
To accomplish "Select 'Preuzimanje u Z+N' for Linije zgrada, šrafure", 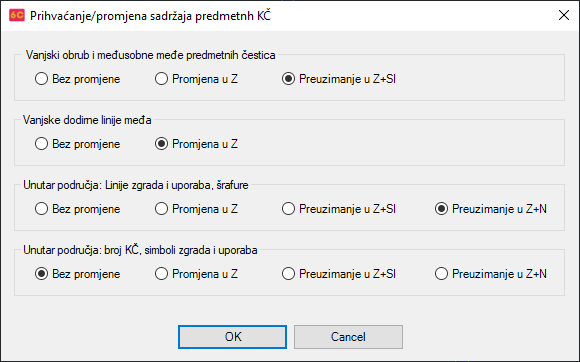I will tap(491, 209).
